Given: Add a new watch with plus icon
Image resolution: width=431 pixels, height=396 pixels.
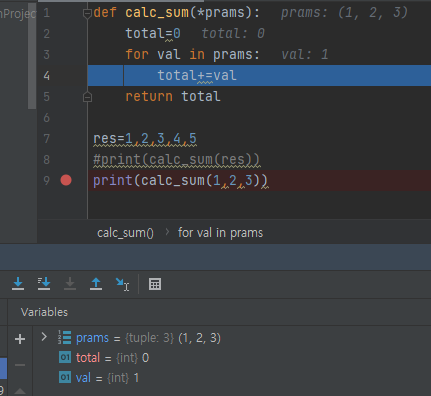Looking at the screenshot, I should coord(20,339).
